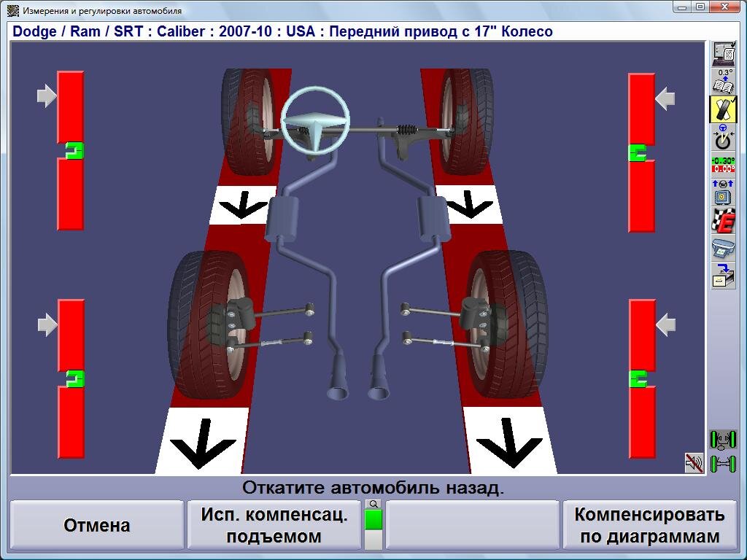This screenshot has width=747, height=560.
Task: Click the blank third softkey button
Action: point(472,525)
